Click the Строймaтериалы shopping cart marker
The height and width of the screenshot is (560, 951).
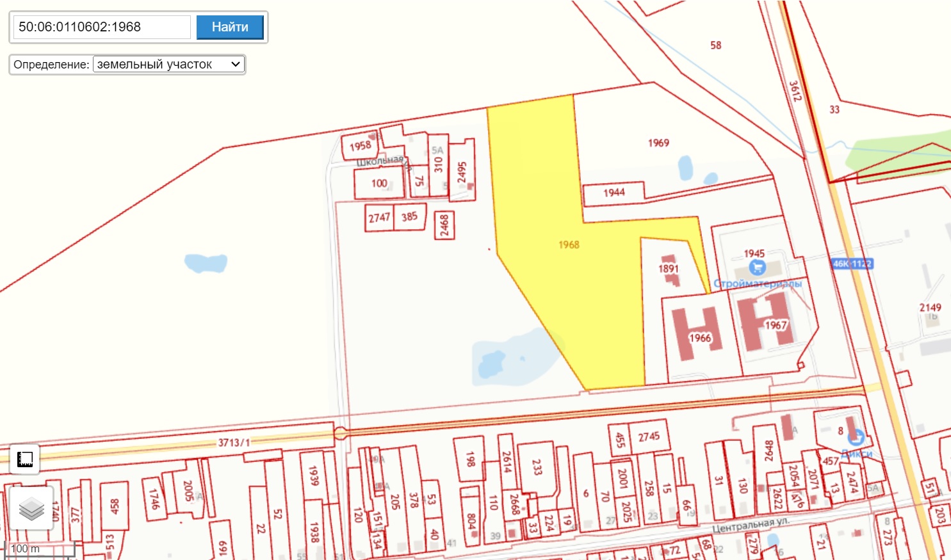coord(757,268)
